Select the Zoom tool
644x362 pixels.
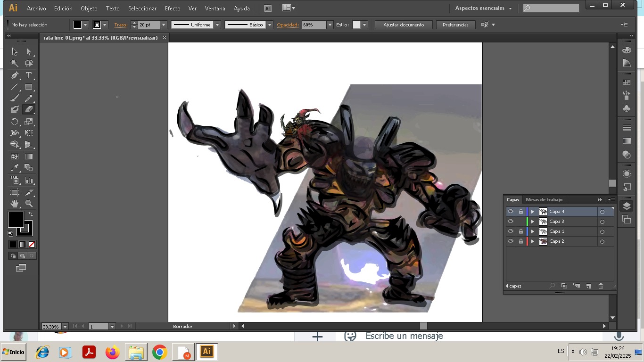point(29,204)
